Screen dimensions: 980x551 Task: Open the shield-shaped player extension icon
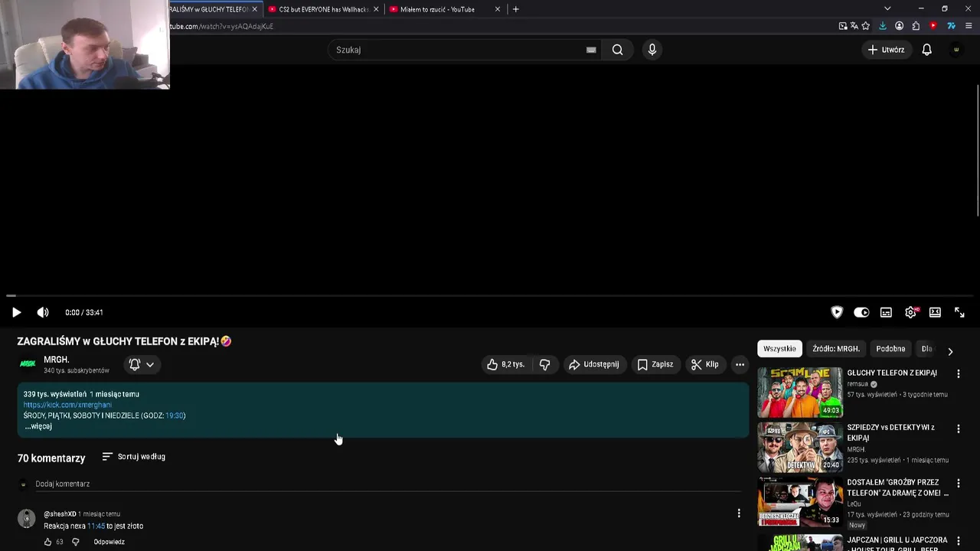837,312
